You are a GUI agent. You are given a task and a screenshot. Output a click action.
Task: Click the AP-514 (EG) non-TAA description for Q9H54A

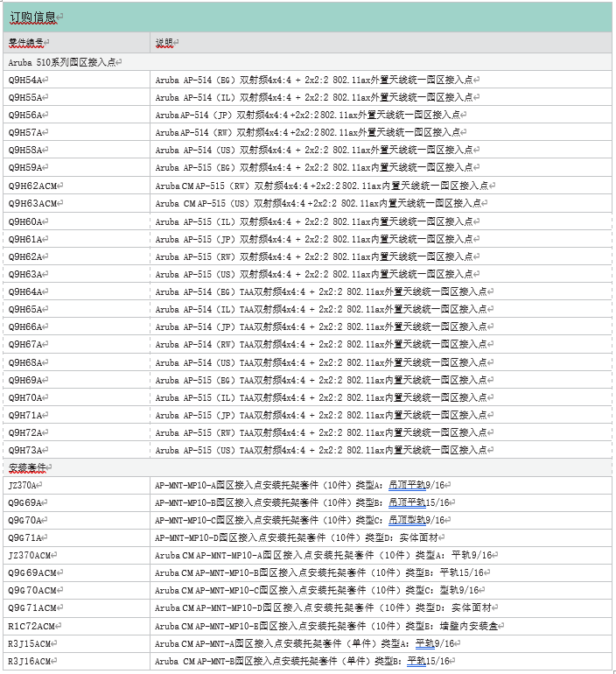(x=314, y=80)
